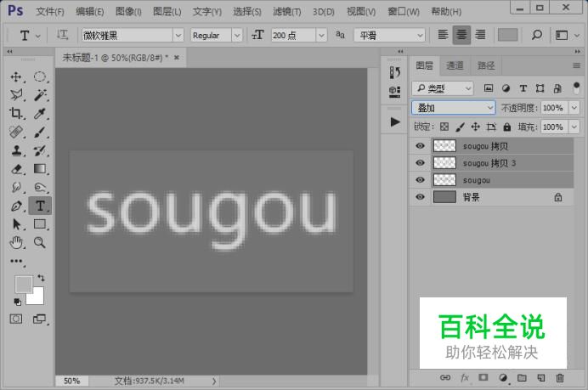Open the 图层(L) menu
The image size is (588, 390).
[167, 12]
